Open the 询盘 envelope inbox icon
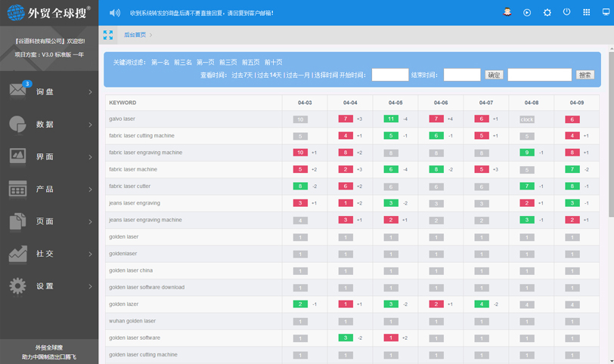 [19, 91]
